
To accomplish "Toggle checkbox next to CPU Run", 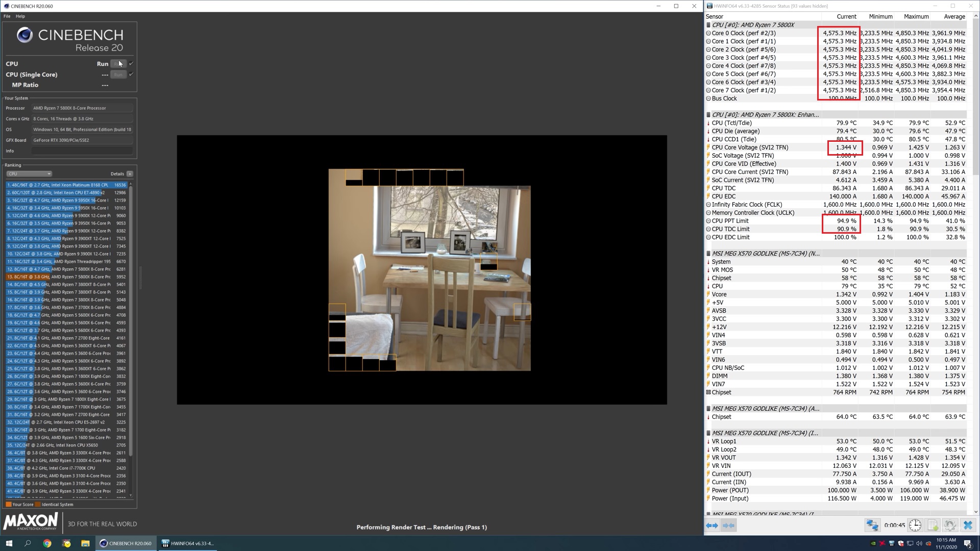I will click(x=131, y=64).
